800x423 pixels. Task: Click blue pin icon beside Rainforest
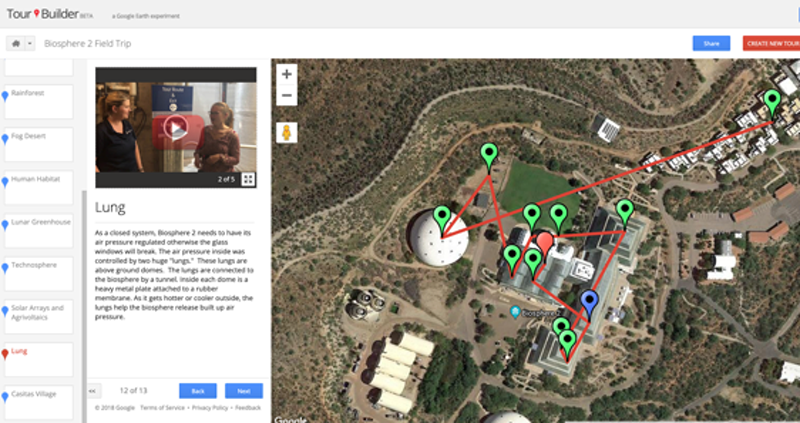[5, 96]
